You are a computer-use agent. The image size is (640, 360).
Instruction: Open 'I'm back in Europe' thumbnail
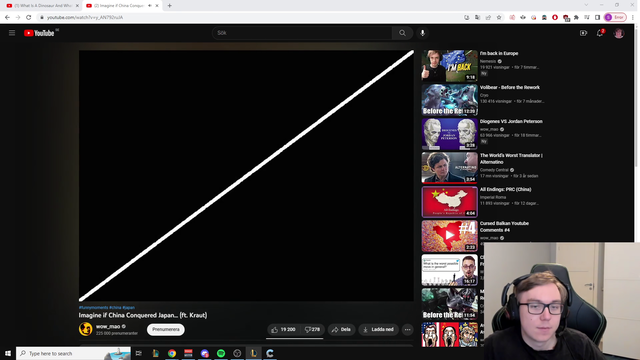[x=449, y=66]
